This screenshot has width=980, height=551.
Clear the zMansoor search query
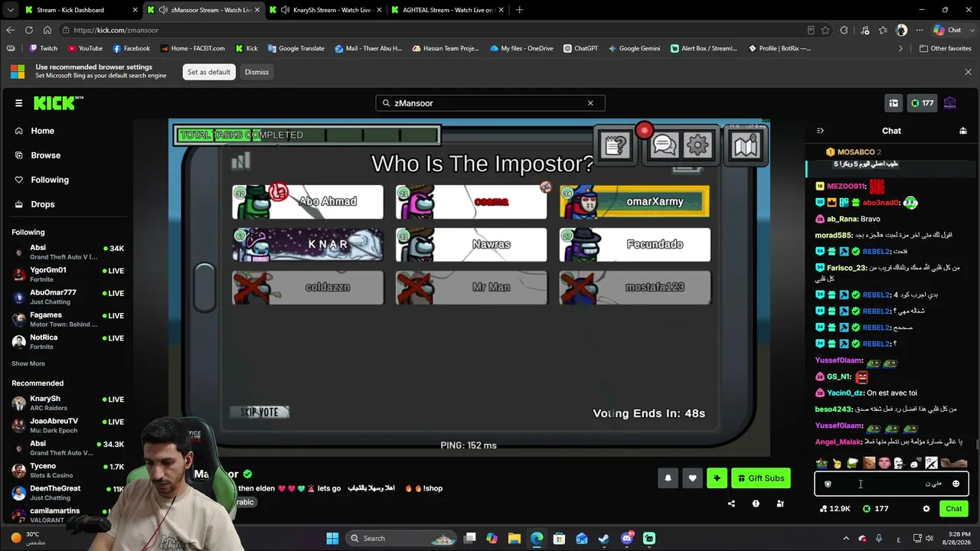click(x=590, y=103)
